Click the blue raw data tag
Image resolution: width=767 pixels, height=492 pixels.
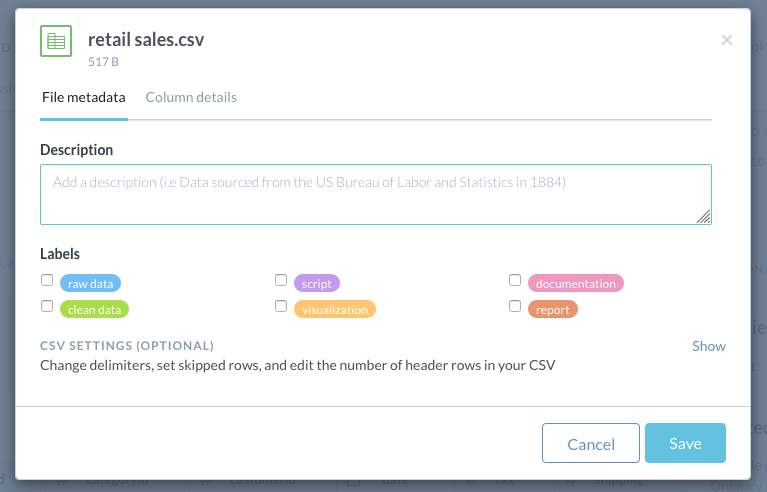coord(90,284)
